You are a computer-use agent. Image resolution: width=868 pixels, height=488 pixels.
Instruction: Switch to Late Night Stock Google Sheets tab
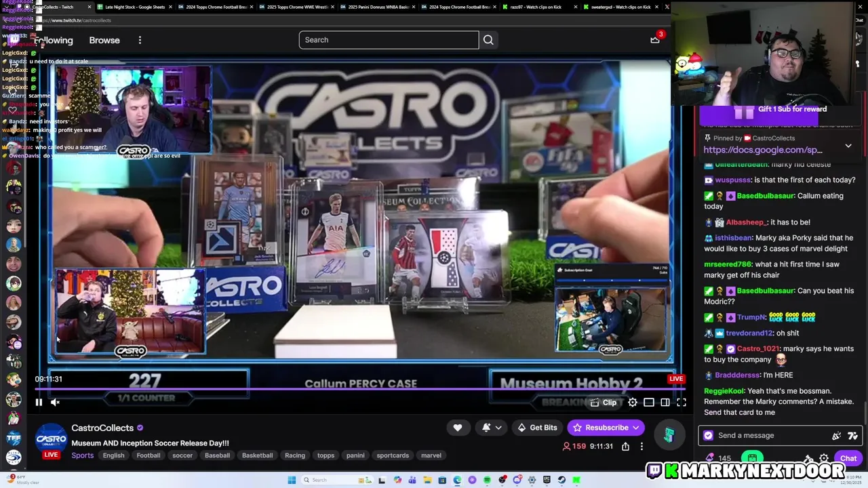click(135, 7)
